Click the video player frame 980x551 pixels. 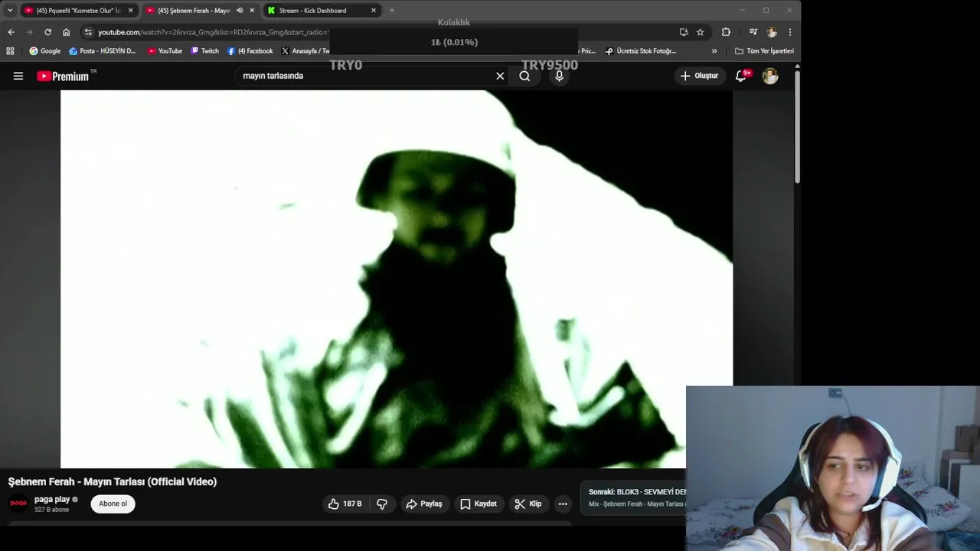coord(397,279)
